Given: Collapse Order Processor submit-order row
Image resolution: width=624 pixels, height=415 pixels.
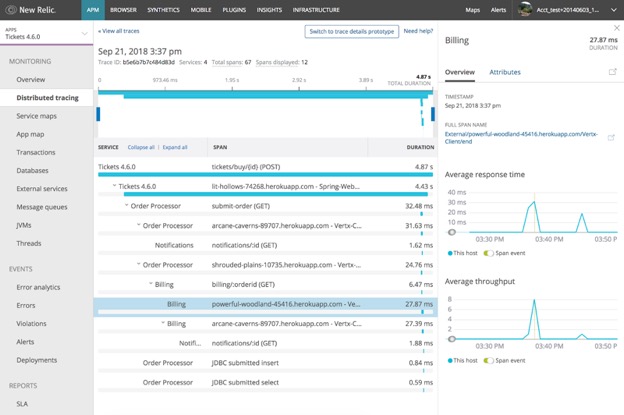Looking at the screenshot, I should 127,205.
